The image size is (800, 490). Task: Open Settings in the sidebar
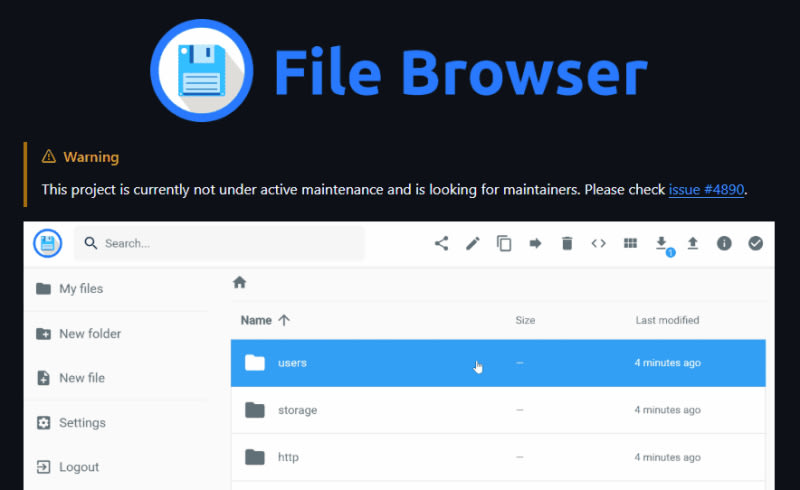(81, 423)
